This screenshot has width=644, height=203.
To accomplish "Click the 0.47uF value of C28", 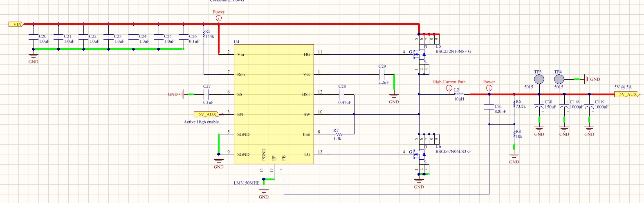I will coord(344,103).
